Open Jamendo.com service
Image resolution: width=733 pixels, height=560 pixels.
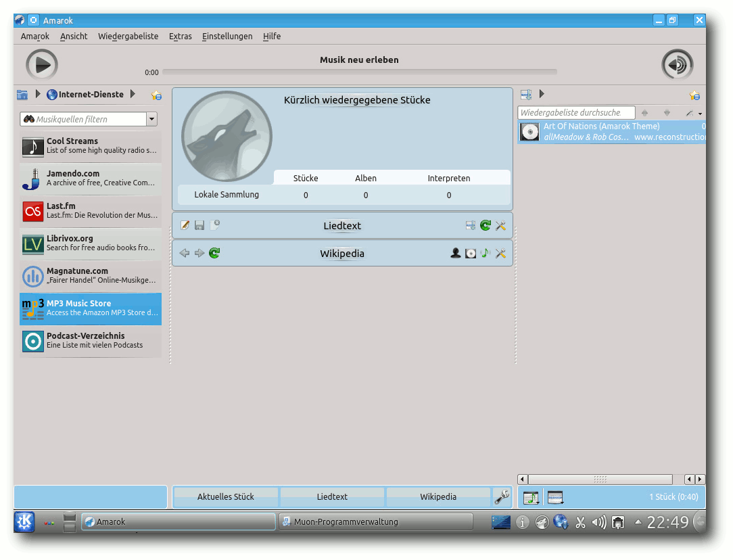coord(90,179)
